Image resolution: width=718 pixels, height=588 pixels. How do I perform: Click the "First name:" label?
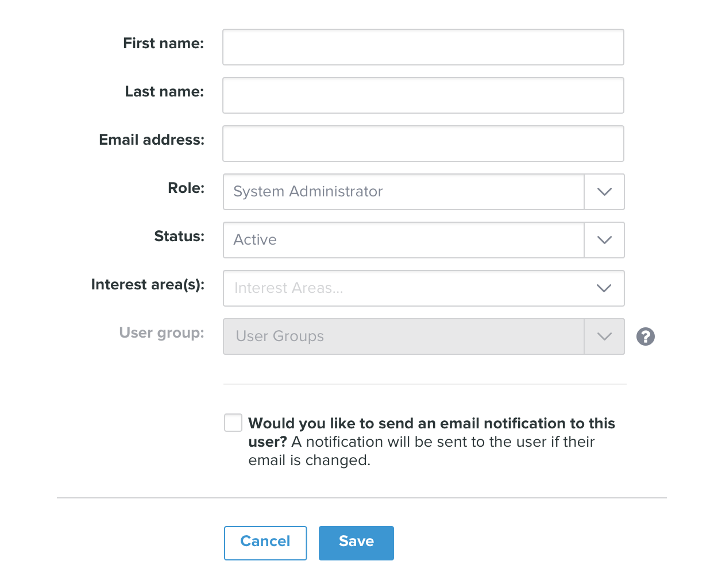[163, 44]
